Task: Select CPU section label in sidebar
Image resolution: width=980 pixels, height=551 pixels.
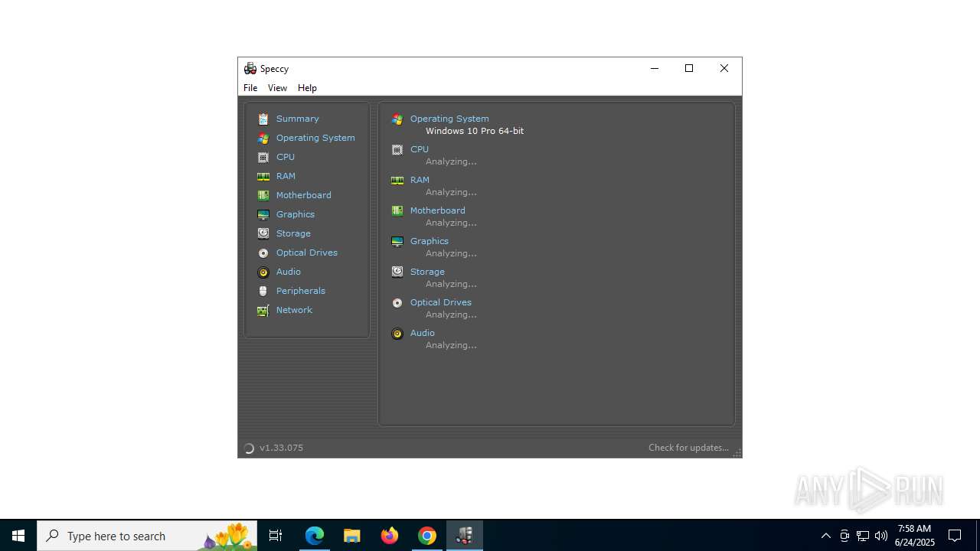Action: click(286, 157)
